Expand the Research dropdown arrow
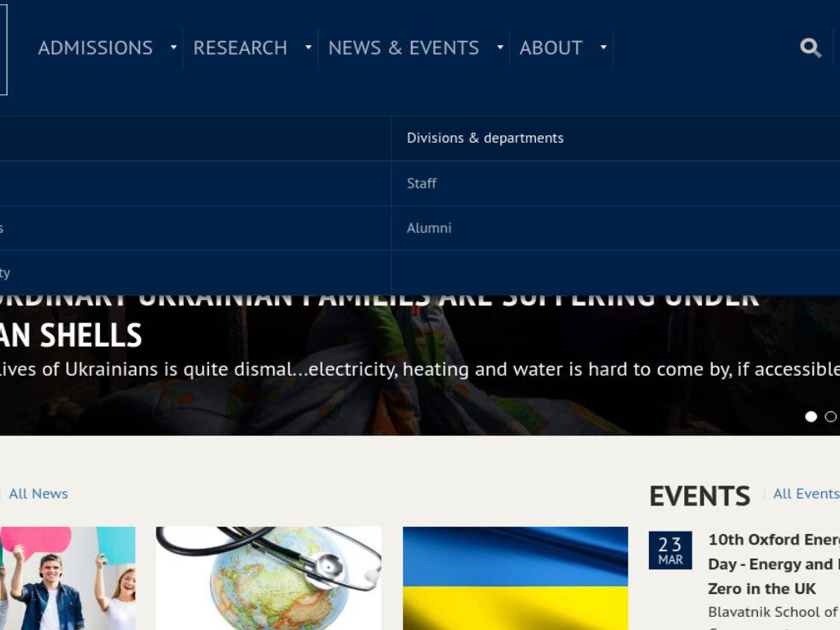Viewport: 840px width, 630px height. (x=308, y=47)
